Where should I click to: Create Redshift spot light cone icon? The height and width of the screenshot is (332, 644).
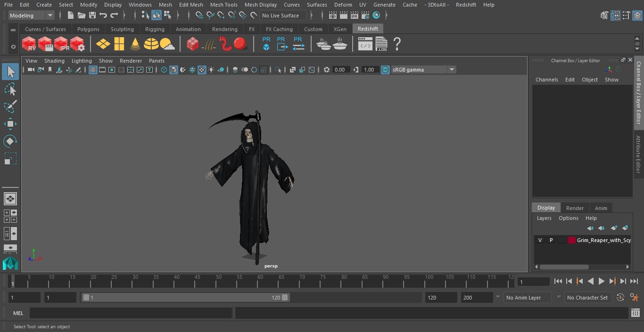[x=135, y=44]
